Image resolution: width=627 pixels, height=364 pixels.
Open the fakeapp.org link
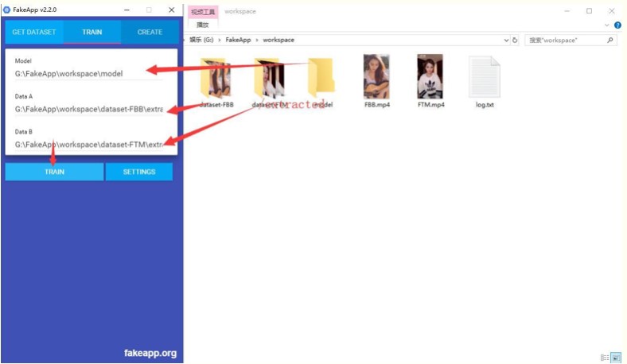pos(150,353)
